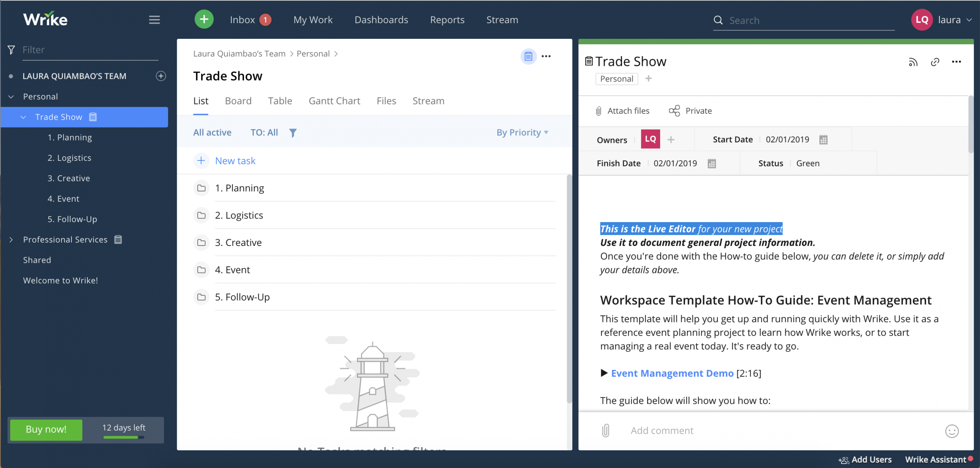The width and height of the screenshot is (980, 468).
Task: Select 5. Follow-Up in sidebar tree
Action: tap(72, 219)
